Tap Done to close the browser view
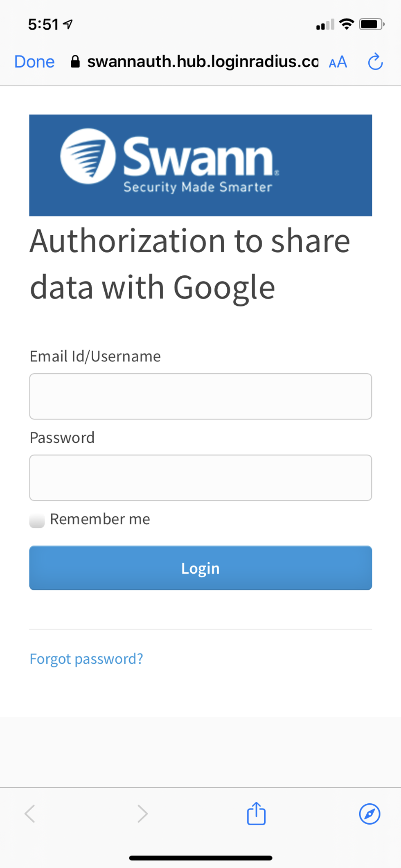Viewport: 401px width, 868px height. point(34,62)
